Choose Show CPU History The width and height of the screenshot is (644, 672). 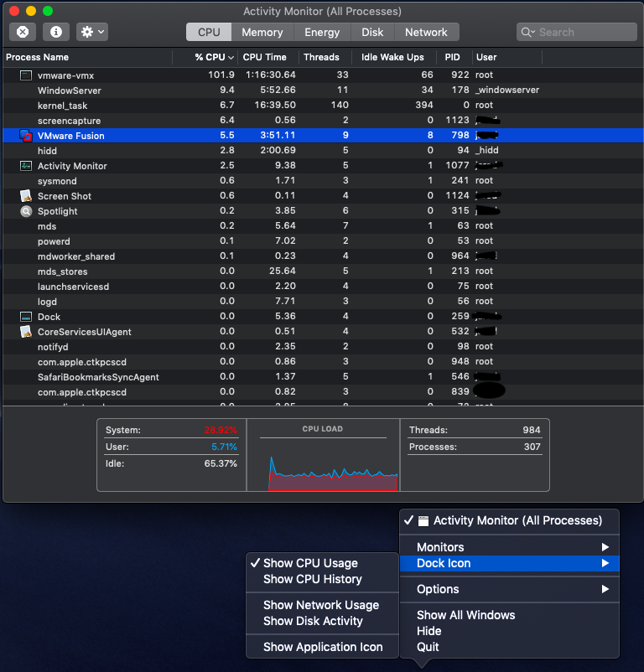click(323, 579)
